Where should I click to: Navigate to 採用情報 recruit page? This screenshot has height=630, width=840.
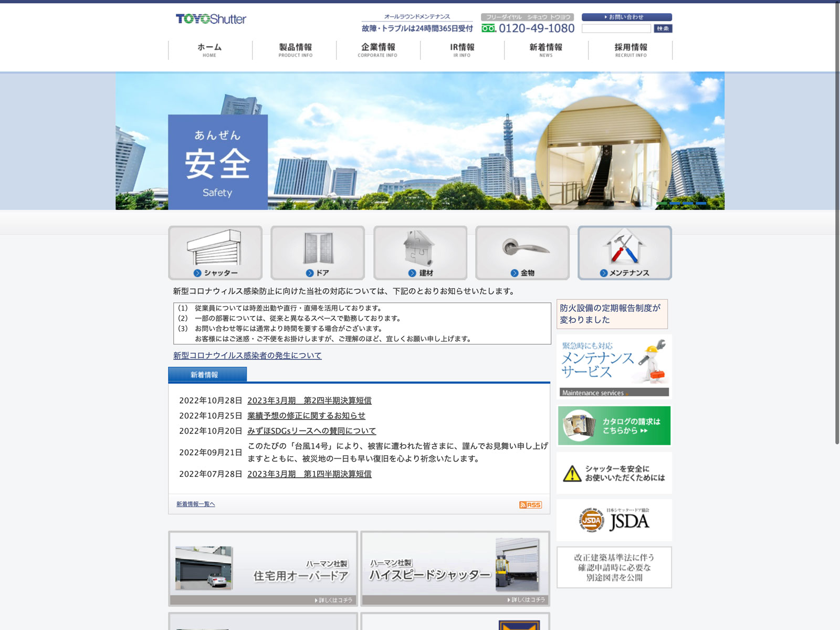631,50
